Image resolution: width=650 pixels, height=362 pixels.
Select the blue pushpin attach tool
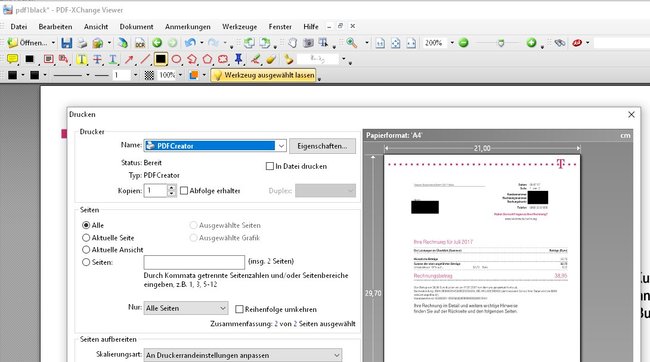click(x=238, y=59)
